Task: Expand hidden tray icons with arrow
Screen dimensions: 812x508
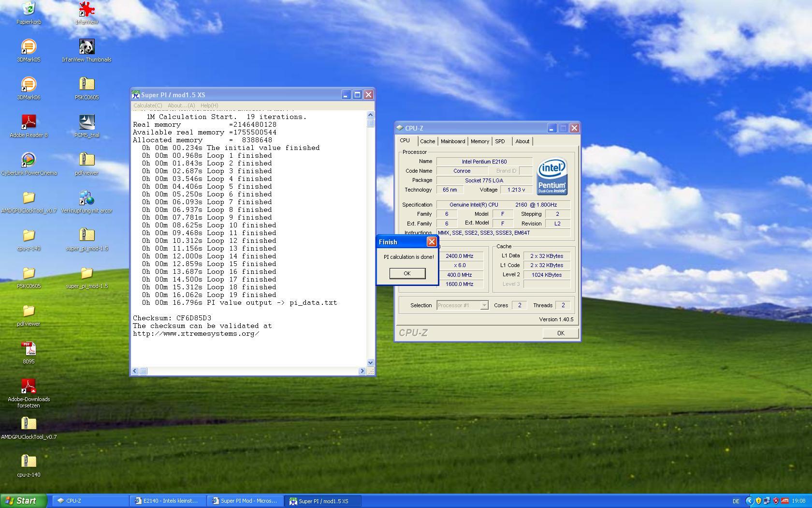Action: (750, 501)
